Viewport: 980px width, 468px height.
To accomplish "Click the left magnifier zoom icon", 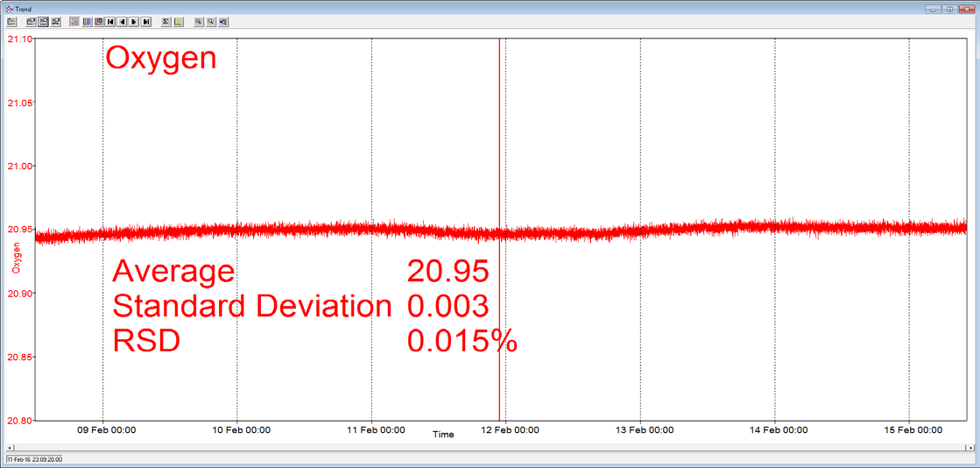I will pyautogui.click(x=198, y=21).
